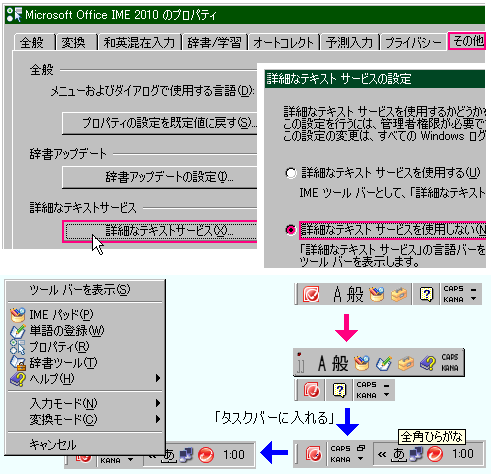The width and height of the screenshot is (494, 474).
Task: Open the 和英混在入力 tab
Action: 139,42
